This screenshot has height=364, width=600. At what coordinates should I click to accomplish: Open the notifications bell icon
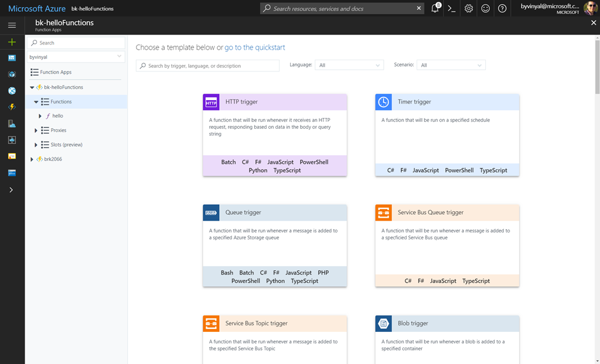pos(435,8)
